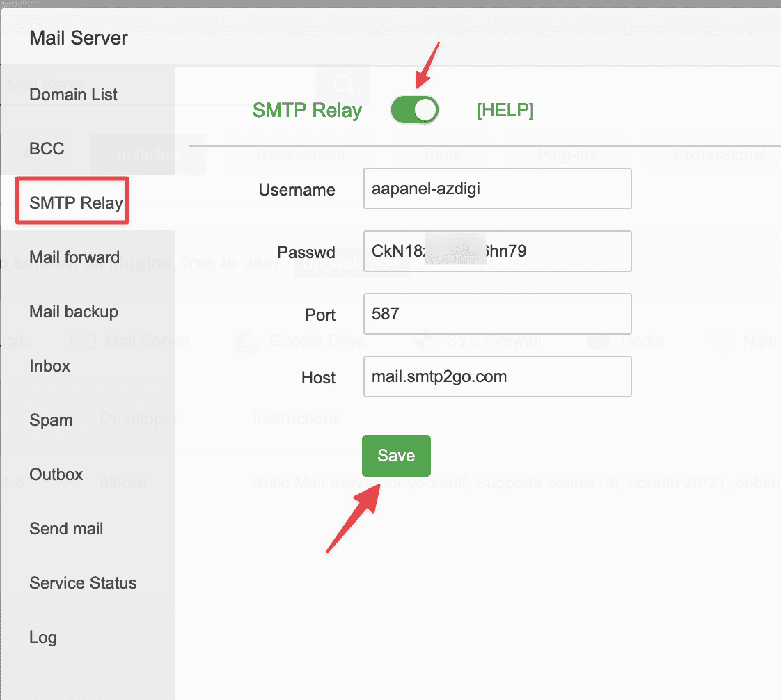Click the faded search magnifier icon
781x700 pixels.
[x=343, y=85]
